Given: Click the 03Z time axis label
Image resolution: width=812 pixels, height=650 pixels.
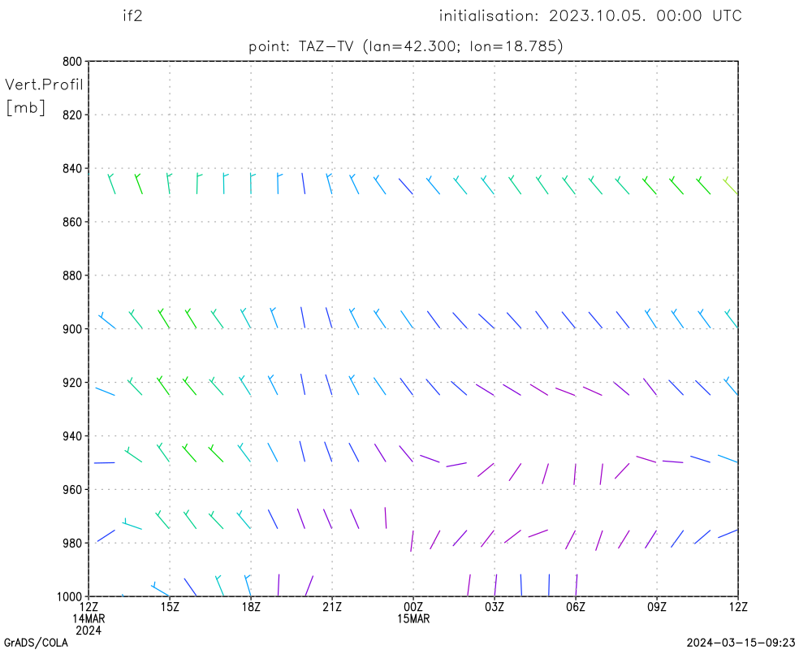Looking at the screenshot, I should [x=495, y=606].
